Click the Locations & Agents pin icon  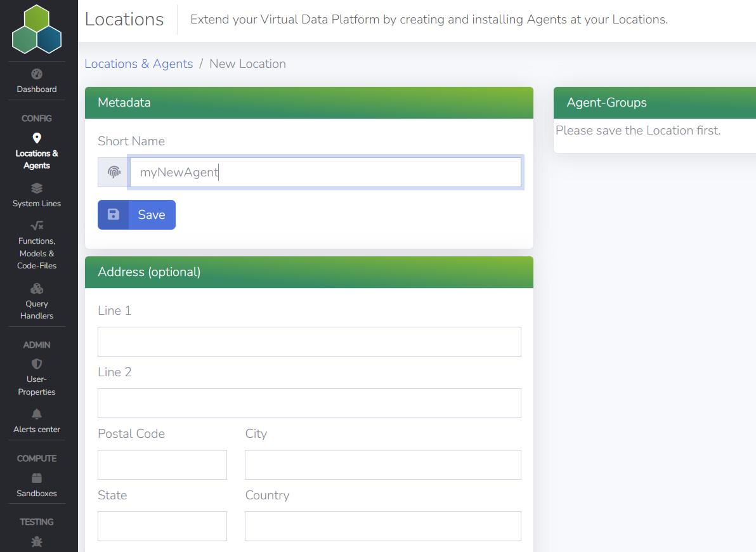[x=37, y=138]
